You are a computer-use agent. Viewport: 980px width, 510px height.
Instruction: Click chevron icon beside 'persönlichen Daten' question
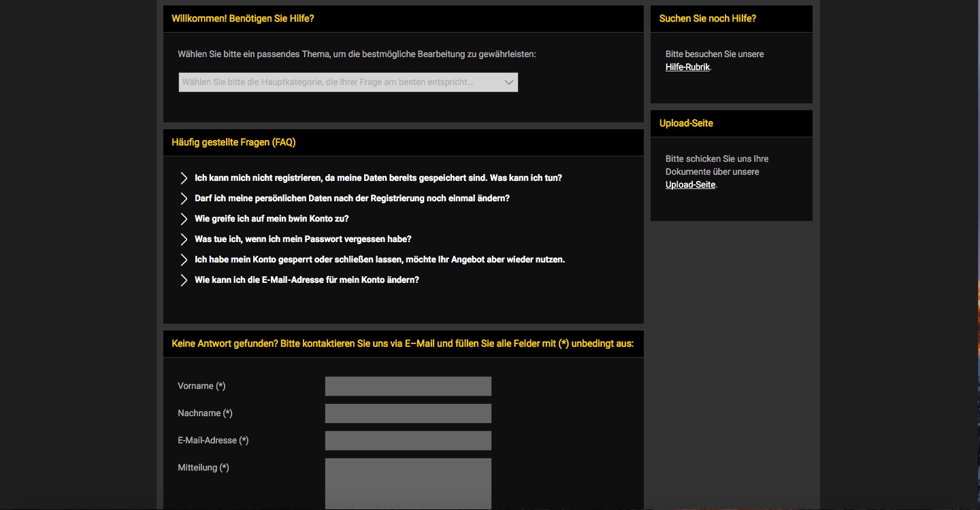(184, 199)
